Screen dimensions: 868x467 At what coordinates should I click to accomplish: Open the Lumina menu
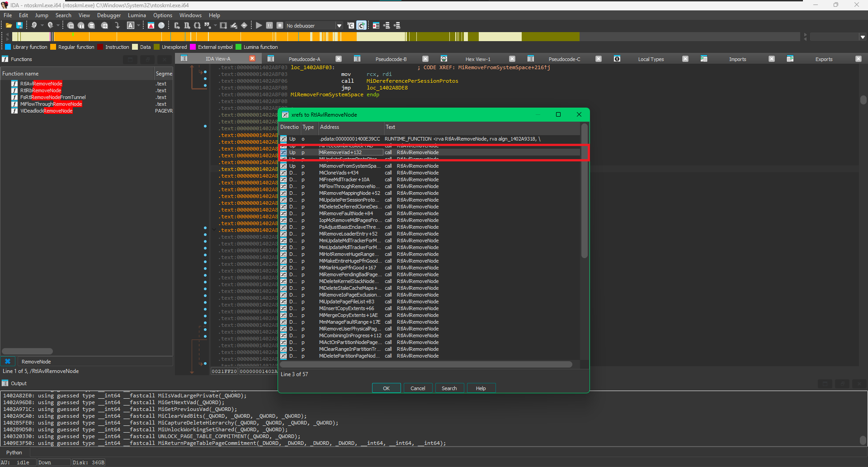[x=137, y=15]
